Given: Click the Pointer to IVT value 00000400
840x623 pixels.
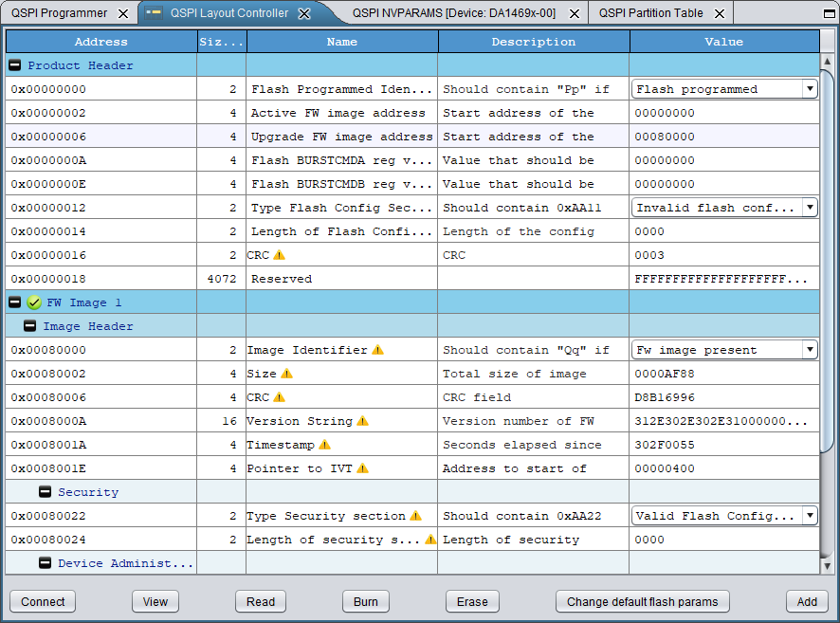Looking at the screenshot, I should coord(724,468).
